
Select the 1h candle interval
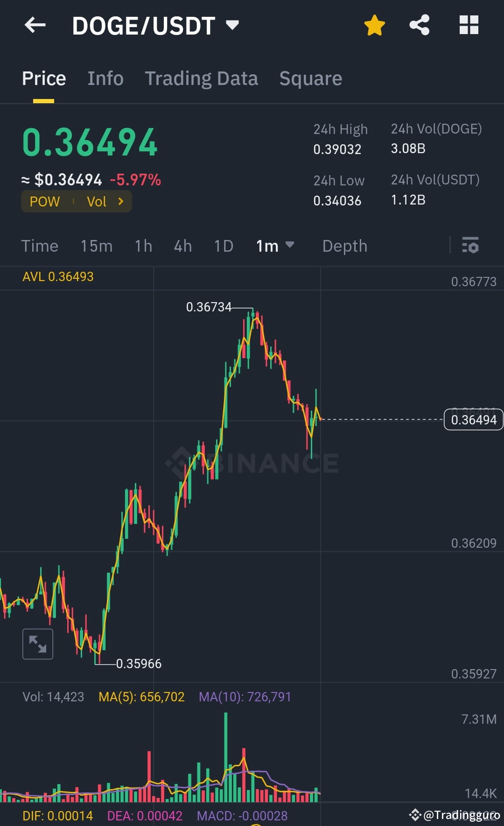coord(143,246)
